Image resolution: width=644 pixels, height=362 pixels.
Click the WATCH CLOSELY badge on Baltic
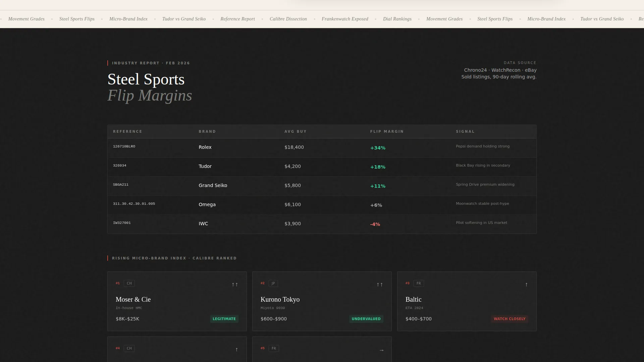[509, 319]
